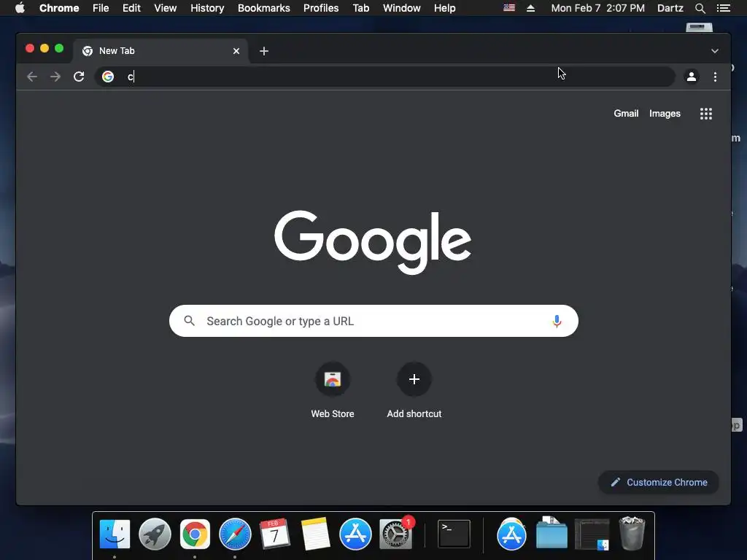Open the Apple menu
Image resolution: width=747 pixels, height=560 pixels.
[x=20, y=8]
